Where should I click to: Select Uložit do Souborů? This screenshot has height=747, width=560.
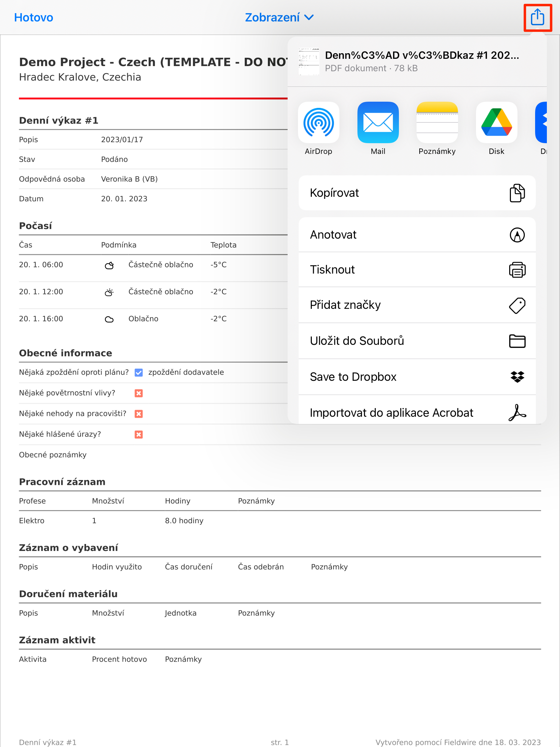click(417, 341)
